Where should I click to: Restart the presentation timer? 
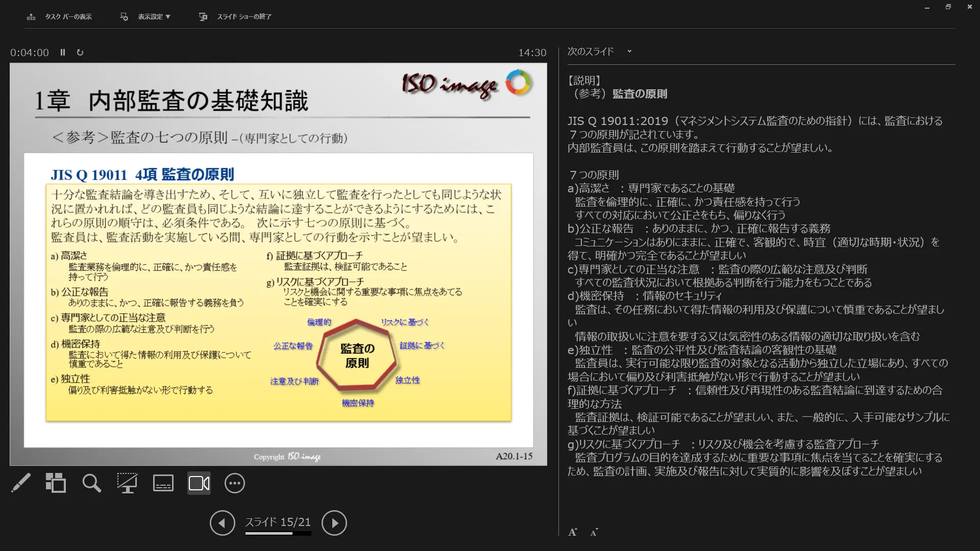click(x=80, y=53)
